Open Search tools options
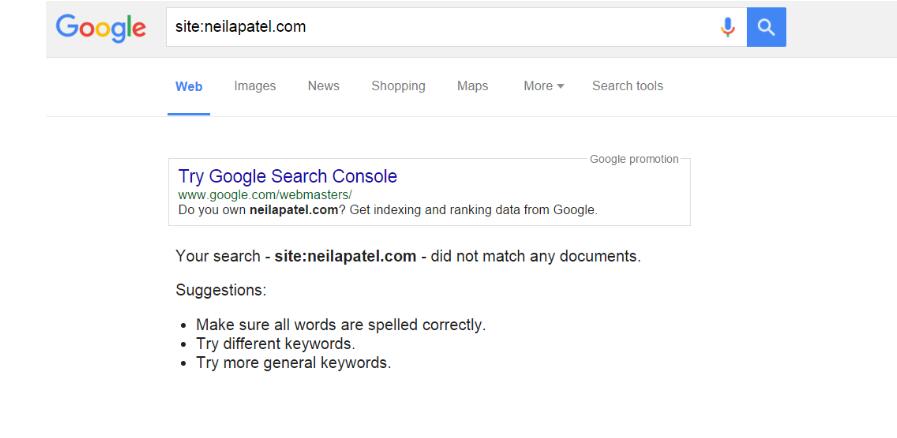 (627, 87)
